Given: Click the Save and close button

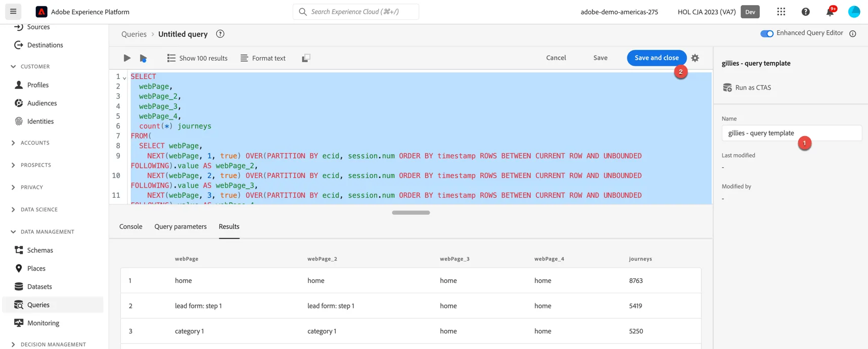Looking at the screenshot, I should click(657, 58).
